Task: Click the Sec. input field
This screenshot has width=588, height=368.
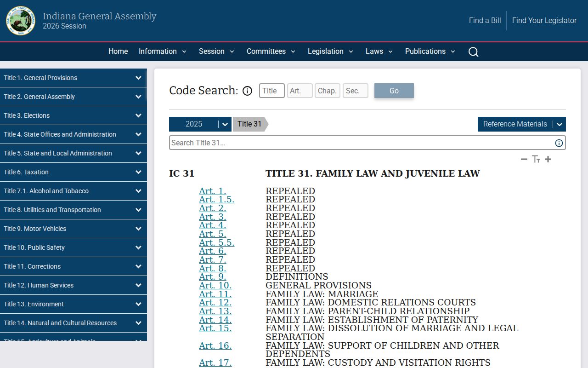Action: [x=356, y=91]
